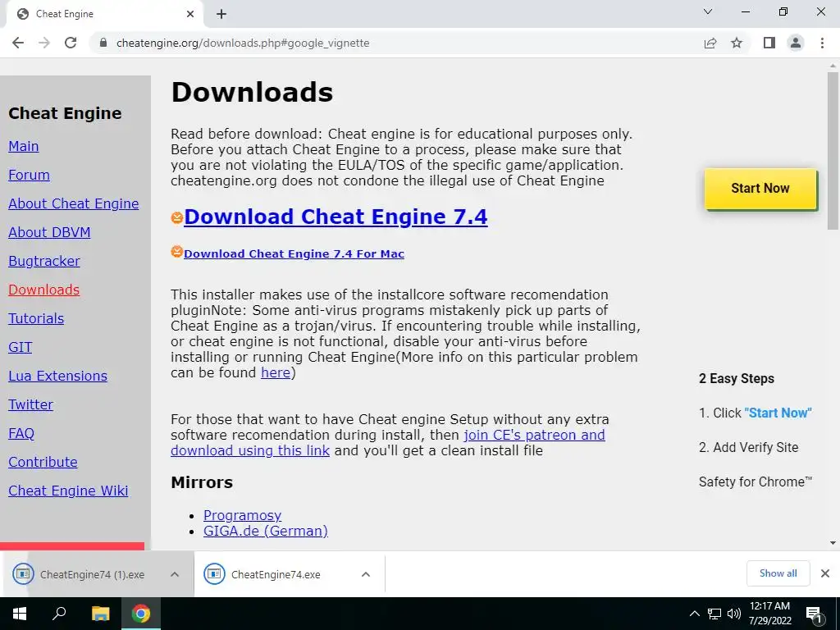Viewport: 840px width, 630px height.
Task: Click the page scrollbar thumb
Action: point(833,152)
